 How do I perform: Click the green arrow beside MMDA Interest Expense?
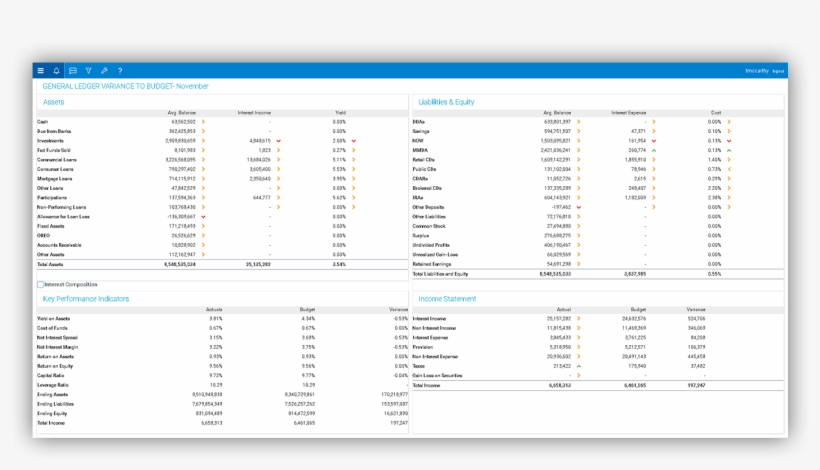654,150
